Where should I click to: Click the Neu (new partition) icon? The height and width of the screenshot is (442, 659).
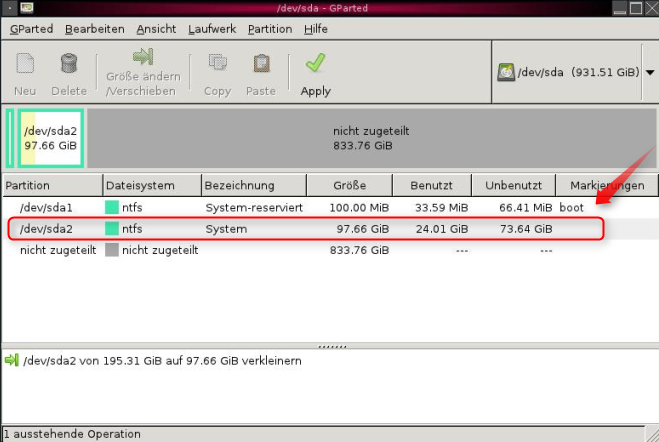coord(25,63)
